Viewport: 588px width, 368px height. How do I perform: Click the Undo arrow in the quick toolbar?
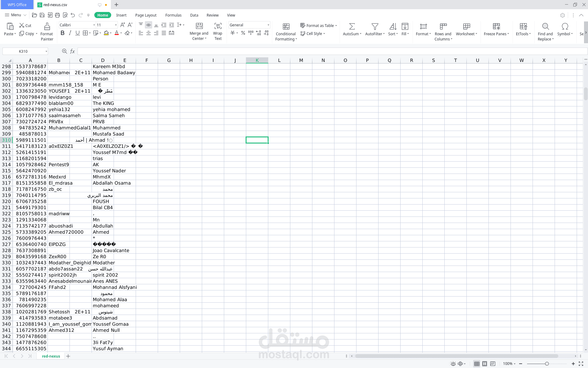[x=73, y=15]
